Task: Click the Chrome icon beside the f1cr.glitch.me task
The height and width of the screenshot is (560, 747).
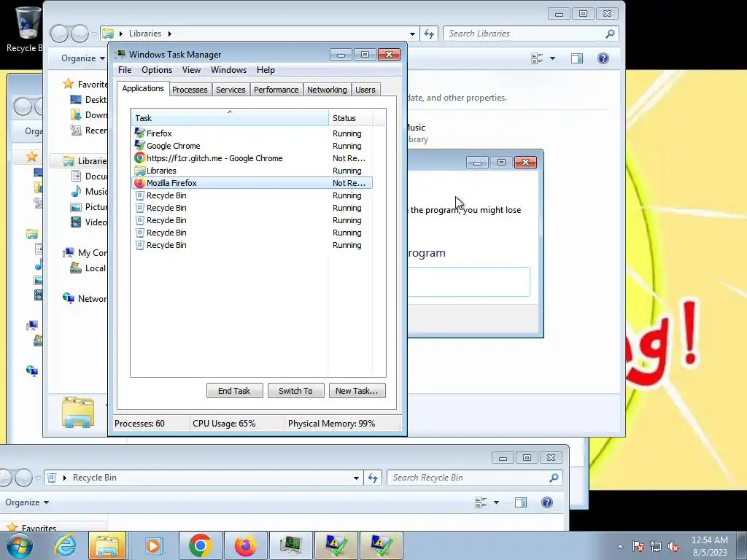Action: [x=139, y=157]
